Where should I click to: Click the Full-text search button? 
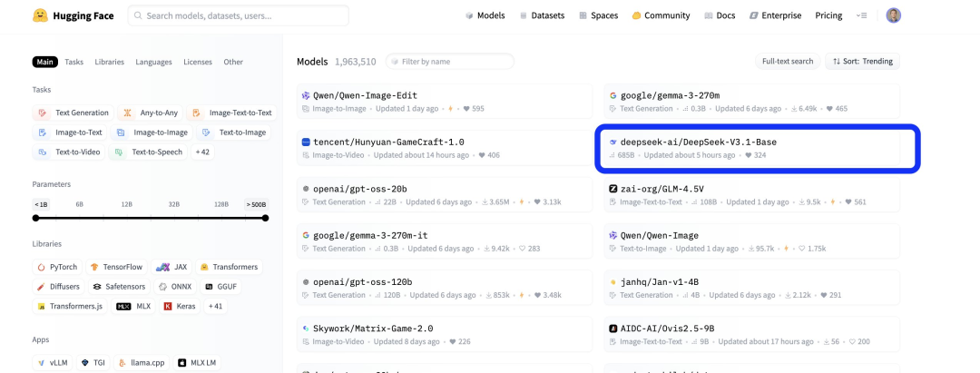pyautogui.click(x=787, y=62)
